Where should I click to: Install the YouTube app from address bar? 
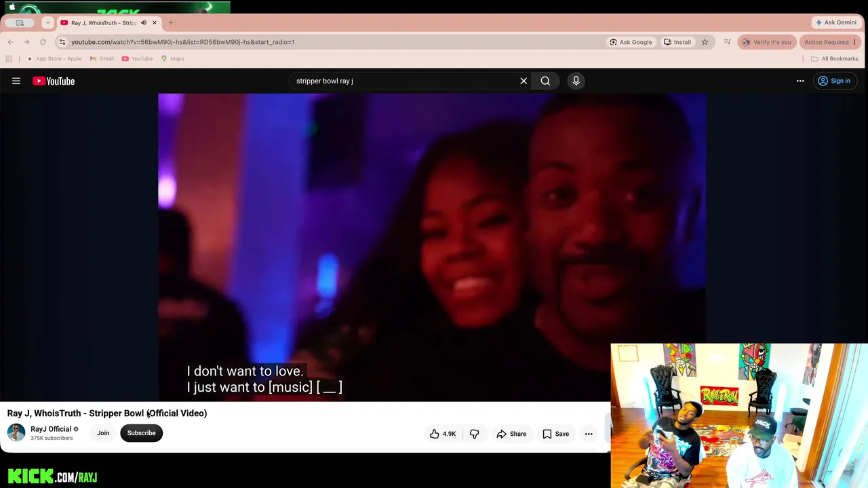pyautogui.click(x=677, y=42)
